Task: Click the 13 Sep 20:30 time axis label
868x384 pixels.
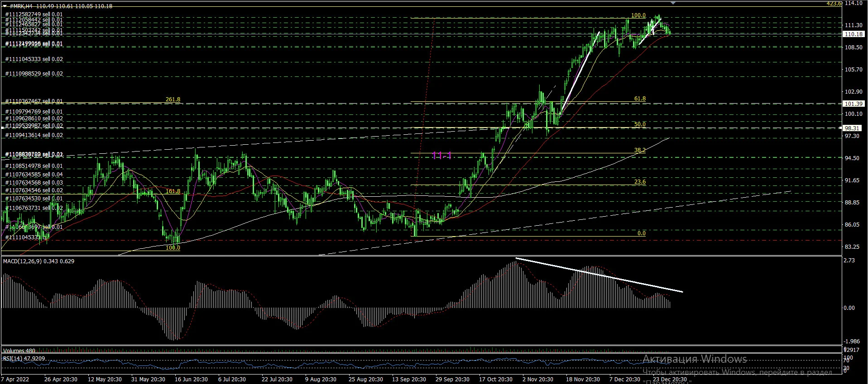Action: click(409, 379)
